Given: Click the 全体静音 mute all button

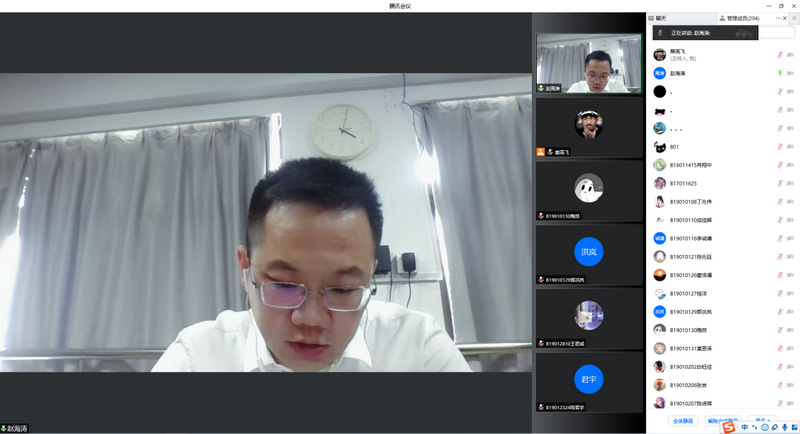Looking at the screenshot, I should point(683,421).
